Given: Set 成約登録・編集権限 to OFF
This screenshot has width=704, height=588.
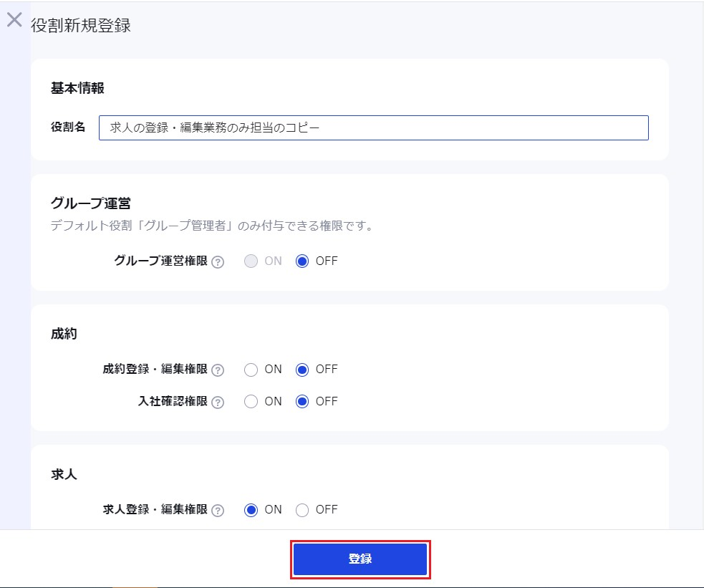Looking at the screenshot, I should (302, 370).
